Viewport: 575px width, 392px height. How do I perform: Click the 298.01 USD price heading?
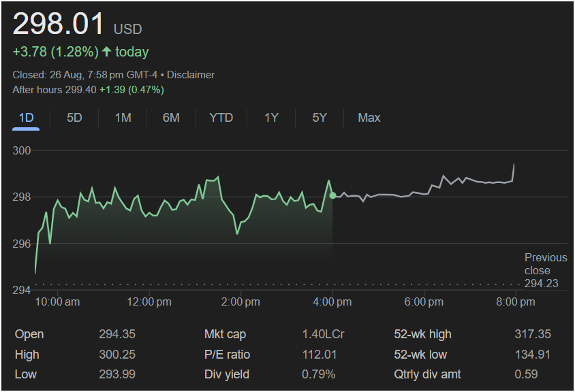77,25
